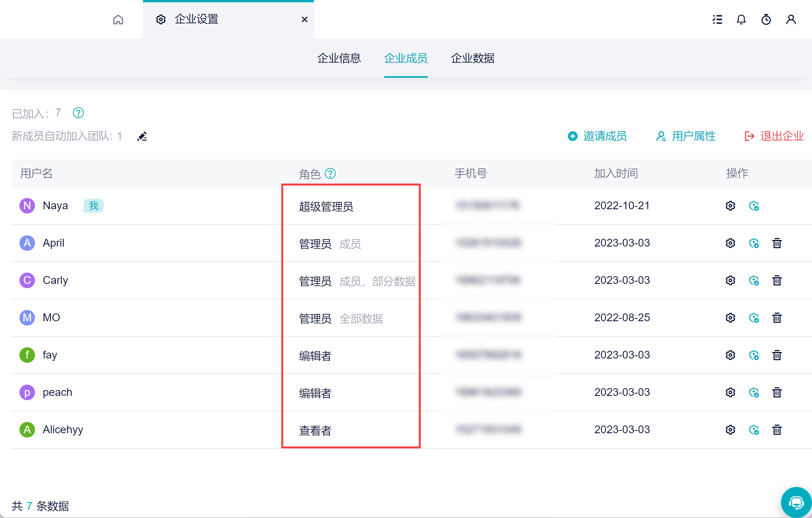Switch to 企业数据 tab
The height and width of the screenshot is (518, 812).
tap(472, 58)
